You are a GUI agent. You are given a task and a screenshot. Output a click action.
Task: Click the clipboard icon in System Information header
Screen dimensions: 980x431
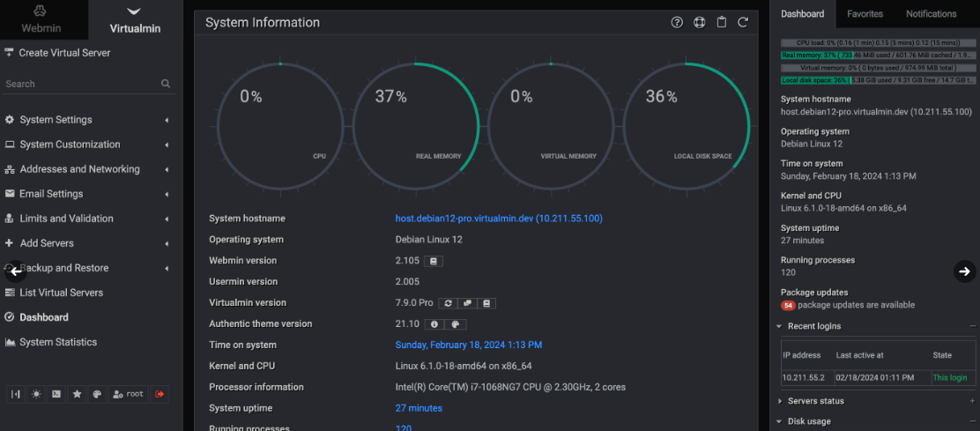721,23
